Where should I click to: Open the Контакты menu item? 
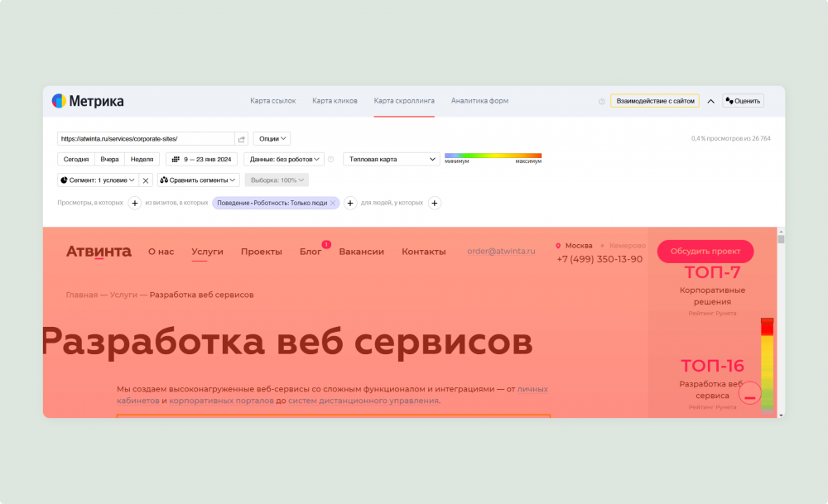[x=423, y=252]
